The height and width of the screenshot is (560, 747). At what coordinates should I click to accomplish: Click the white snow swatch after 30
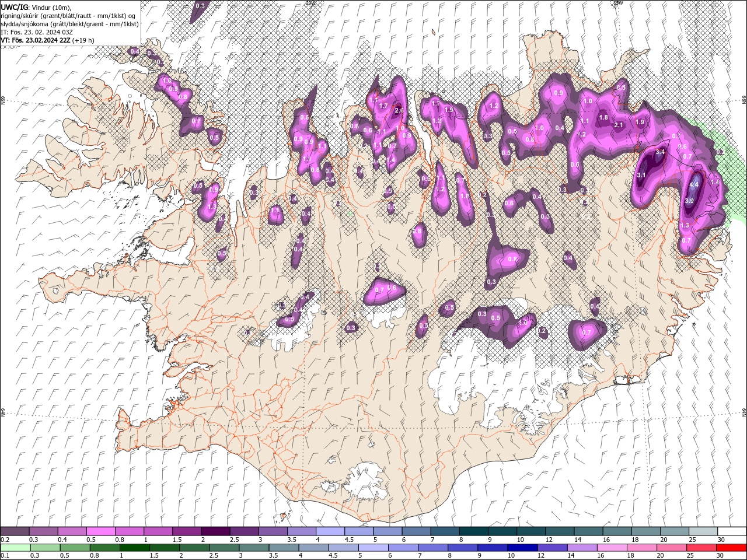(732, 531)
